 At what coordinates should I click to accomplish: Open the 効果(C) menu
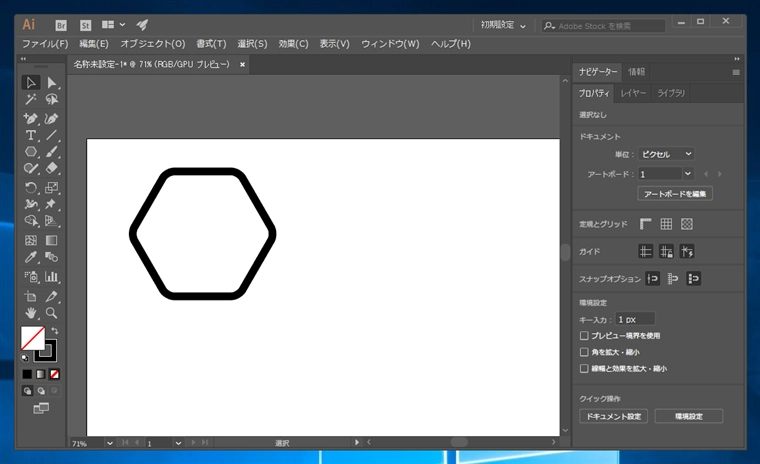coord(293,44)
